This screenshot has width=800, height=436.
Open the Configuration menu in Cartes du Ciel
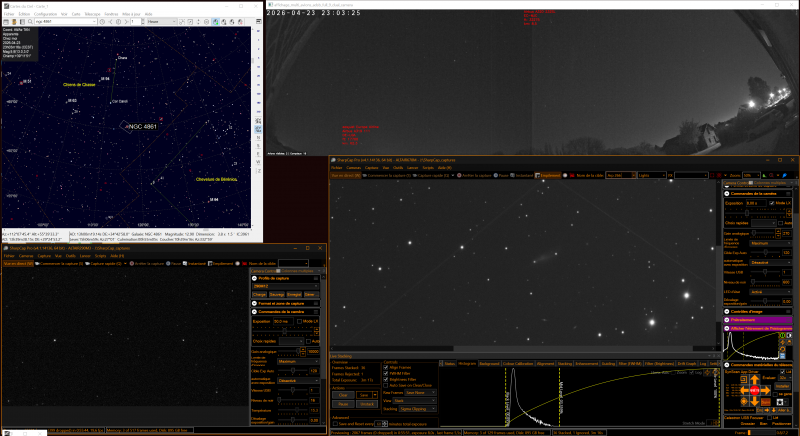[45, 14]
